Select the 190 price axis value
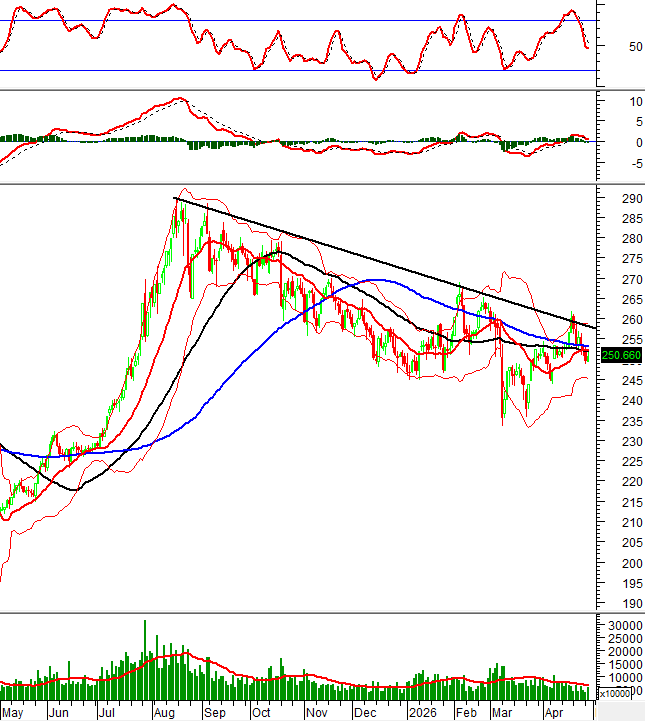 (632, 604)
